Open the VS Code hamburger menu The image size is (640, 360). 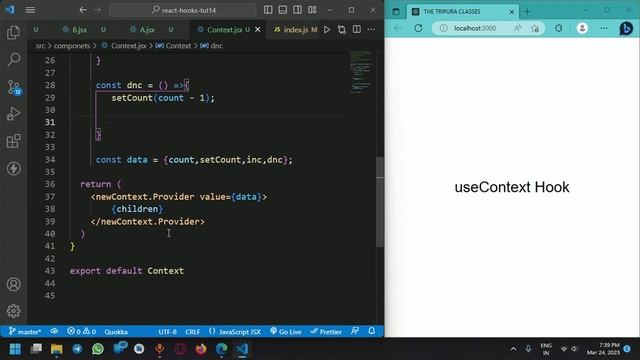pos(30,10)
